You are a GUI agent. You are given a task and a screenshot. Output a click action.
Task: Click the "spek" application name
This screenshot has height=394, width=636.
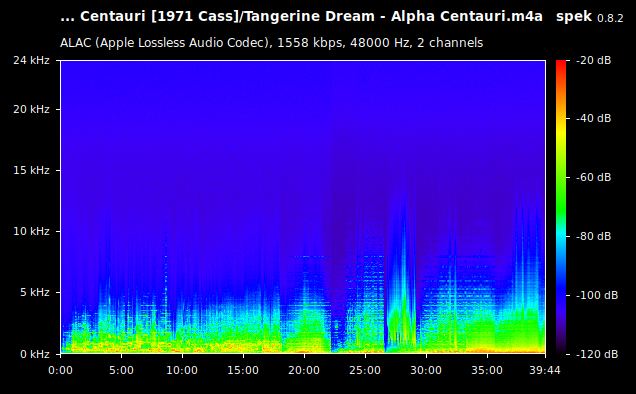[574, 17]
